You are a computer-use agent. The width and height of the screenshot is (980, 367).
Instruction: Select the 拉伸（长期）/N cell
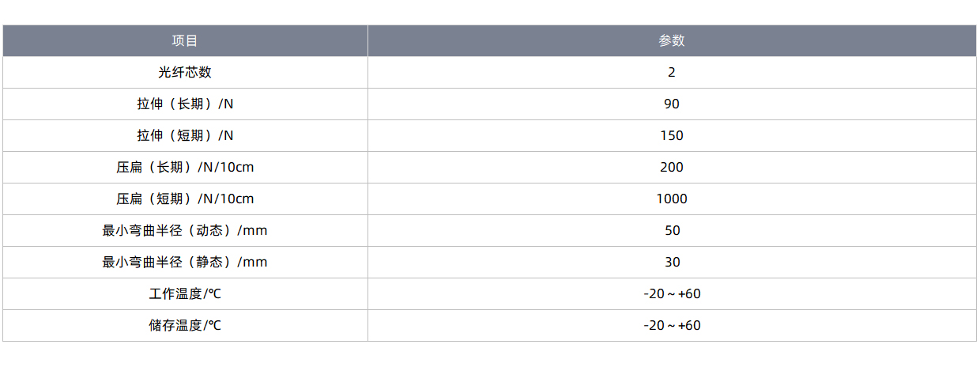185,104
